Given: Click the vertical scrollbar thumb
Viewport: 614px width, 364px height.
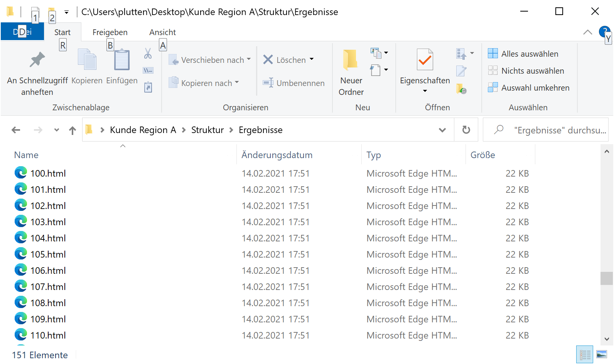Looking at the screenshot, I should tap(607, 278).
